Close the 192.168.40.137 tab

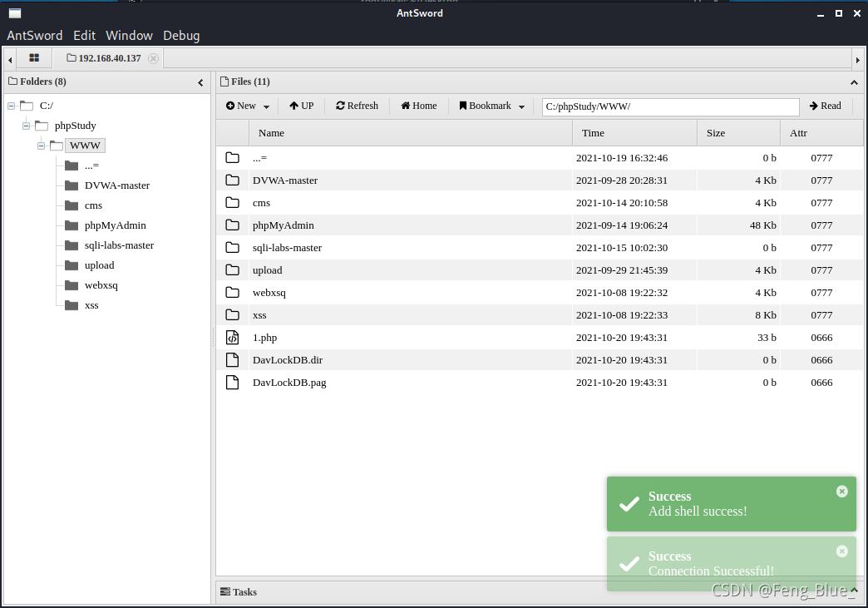click(154, 59)
